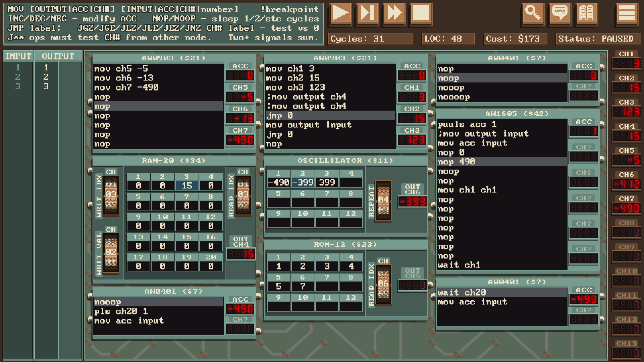The height and width of the screenshot is (362, 644).
Task: Open the hamburger main menu
Action: coord(627,13)
